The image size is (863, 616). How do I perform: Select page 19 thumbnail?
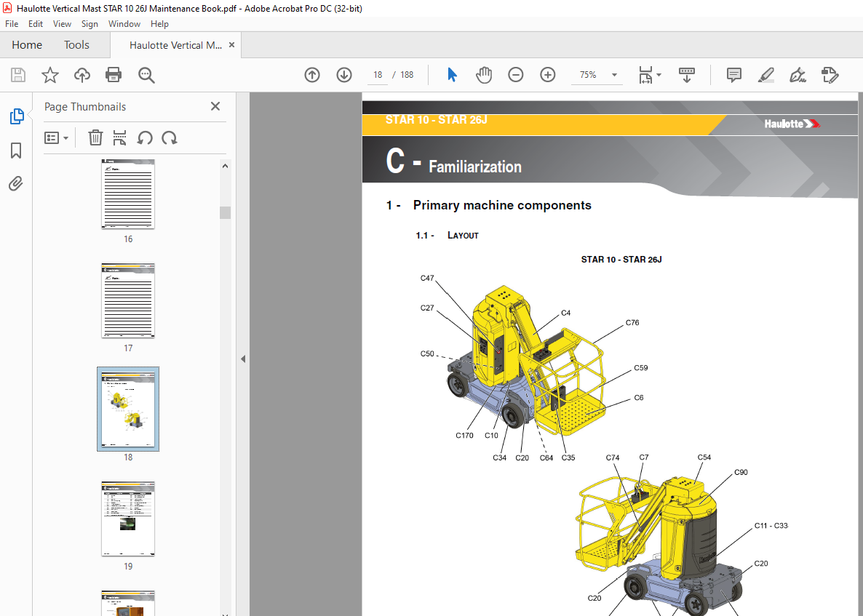tap(127, 519)
